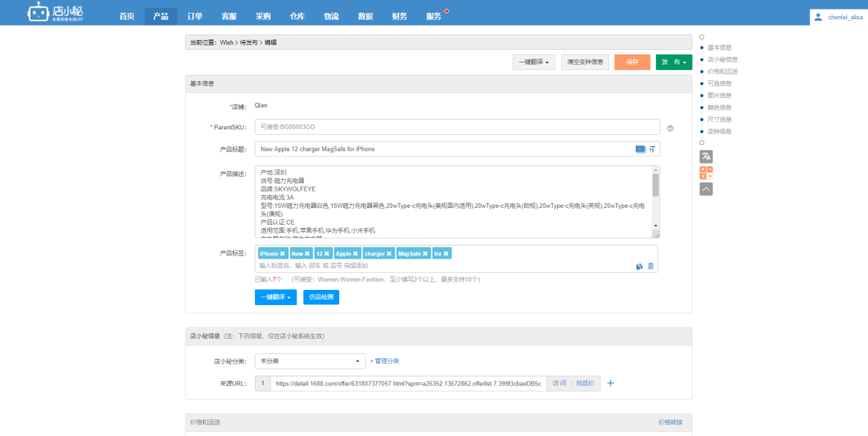Viewport: 868px width, 436px height.
Task: Jump to 基本信息 in side navigation
Action: pyautogui.click(x=719, y=47)
